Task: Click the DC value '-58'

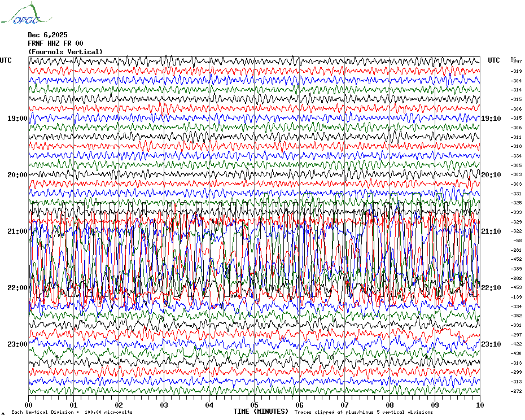Action: point(518,241)
